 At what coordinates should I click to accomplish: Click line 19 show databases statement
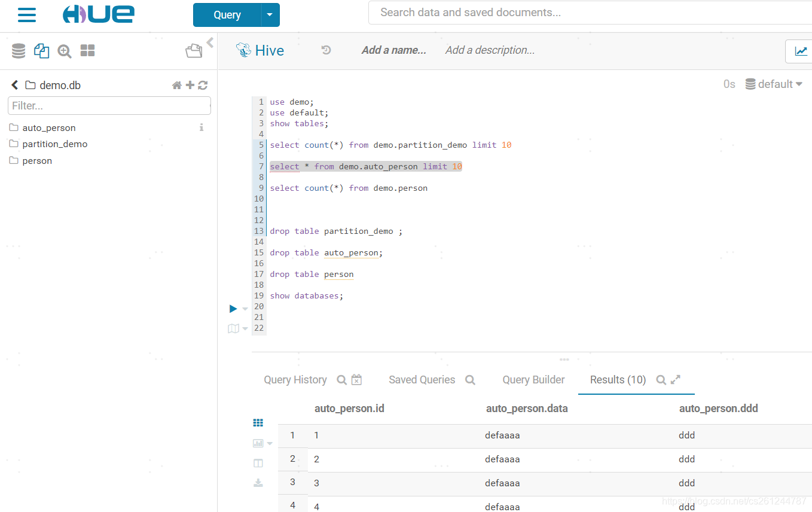tap(306, 296)
